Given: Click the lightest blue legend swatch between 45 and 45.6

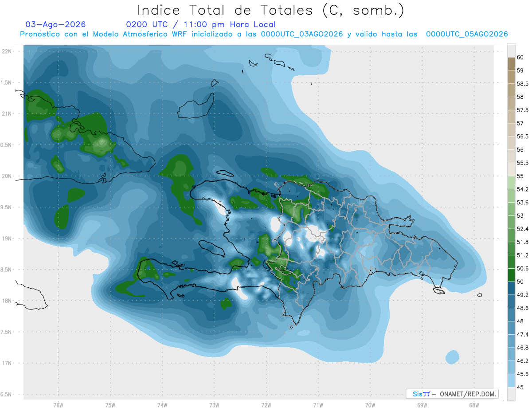Looking at the screenshot, I should tap(511, 381).
